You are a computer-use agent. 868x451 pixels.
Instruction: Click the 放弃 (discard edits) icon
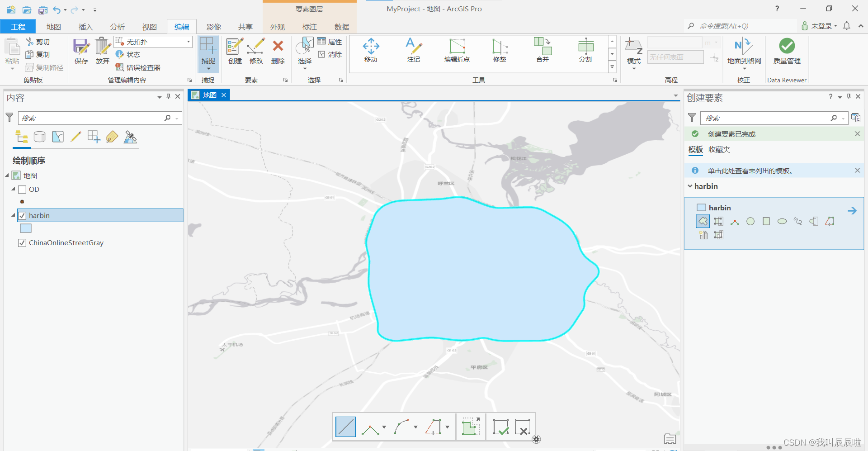click(103, 51)
